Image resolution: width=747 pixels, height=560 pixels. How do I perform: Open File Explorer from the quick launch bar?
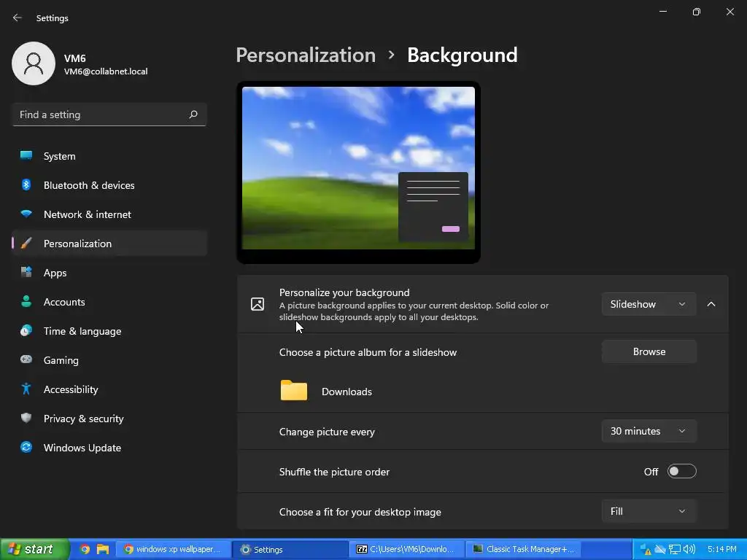point(102,549)
